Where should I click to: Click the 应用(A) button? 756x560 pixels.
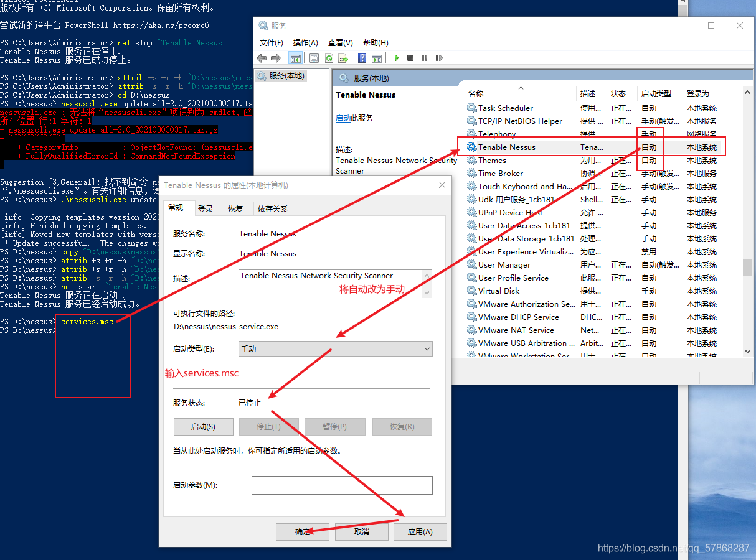click(420, 532)
